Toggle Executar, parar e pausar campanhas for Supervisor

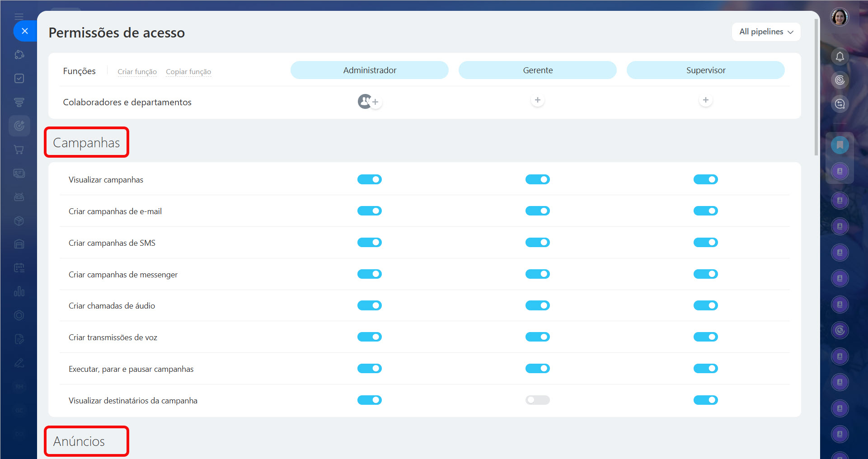706,368
